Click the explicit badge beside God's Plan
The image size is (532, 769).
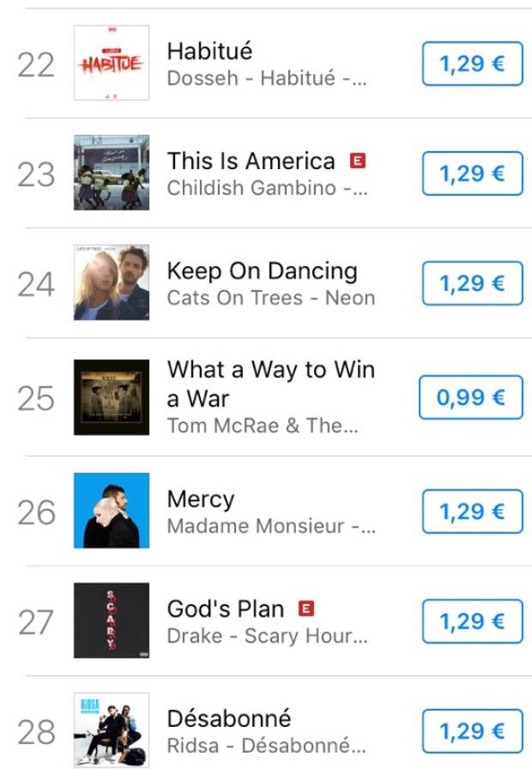tap(306, 609)
